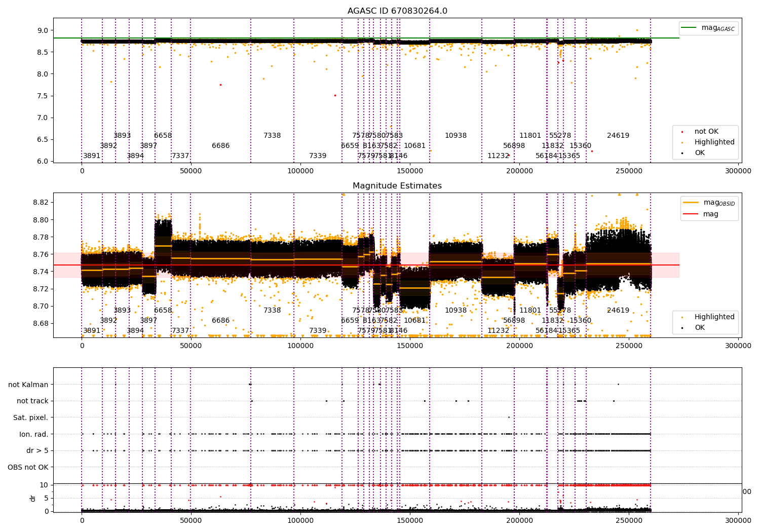This screenshot has width=760, height=532.
Task: Click the 'Sat. pixel.' axis label
Action: click(31, 417)
